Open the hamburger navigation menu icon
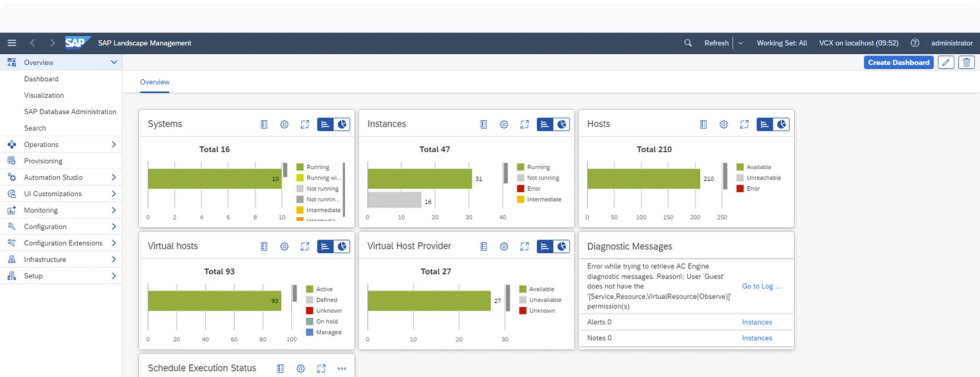980x377 pixels. [x=12, y=43]
